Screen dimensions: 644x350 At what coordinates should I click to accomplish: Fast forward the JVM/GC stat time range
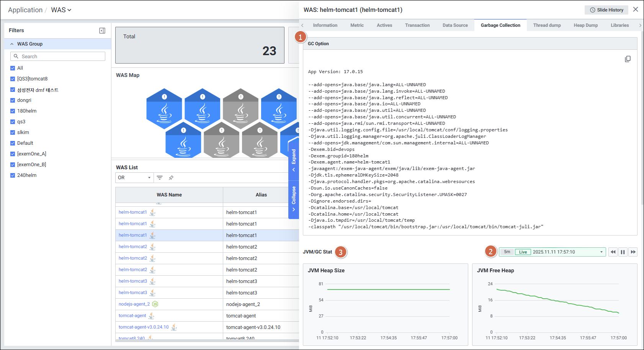(633, 252)
